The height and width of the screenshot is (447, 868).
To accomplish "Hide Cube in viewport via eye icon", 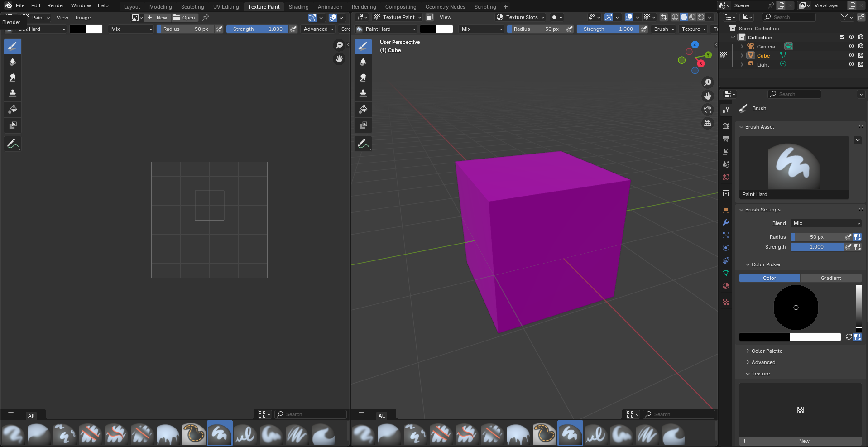I will pyautogui.click(x=851, y=55).
